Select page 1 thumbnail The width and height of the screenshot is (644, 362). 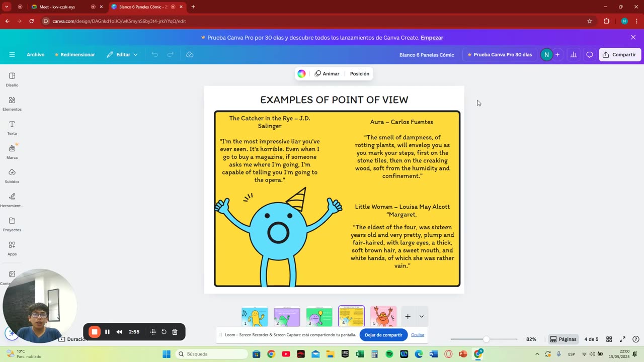(x=255, y=316)
